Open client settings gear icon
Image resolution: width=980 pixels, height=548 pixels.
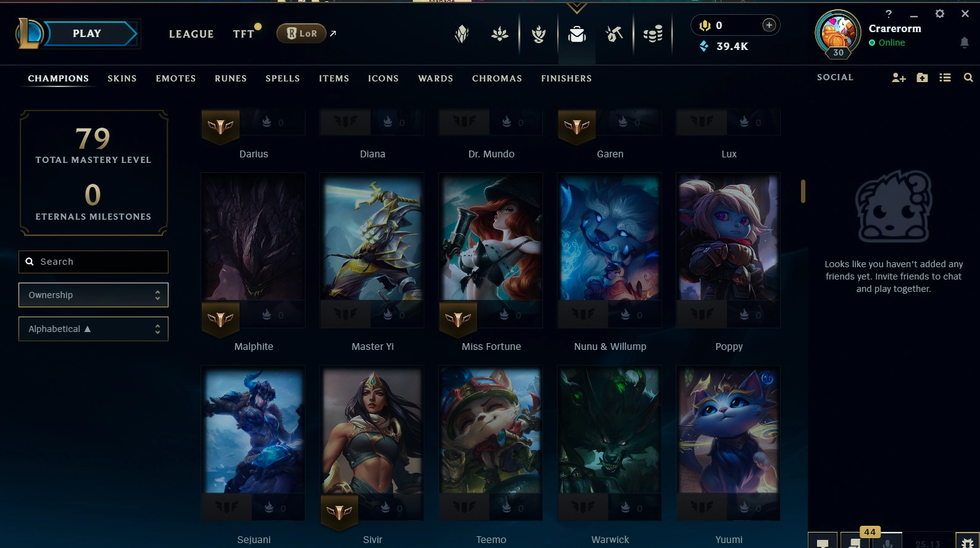(x=939, y=14)
